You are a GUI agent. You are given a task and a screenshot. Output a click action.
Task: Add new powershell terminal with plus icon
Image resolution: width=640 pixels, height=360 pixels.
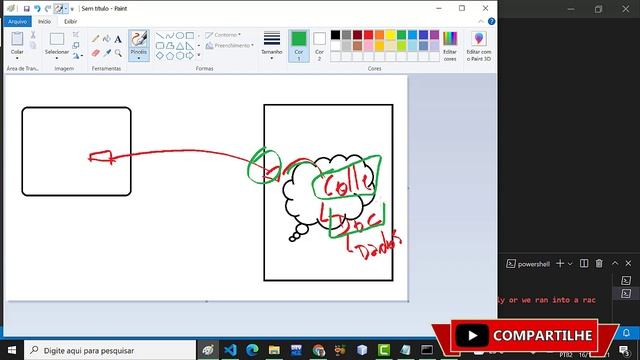click(x=560, y=264)
